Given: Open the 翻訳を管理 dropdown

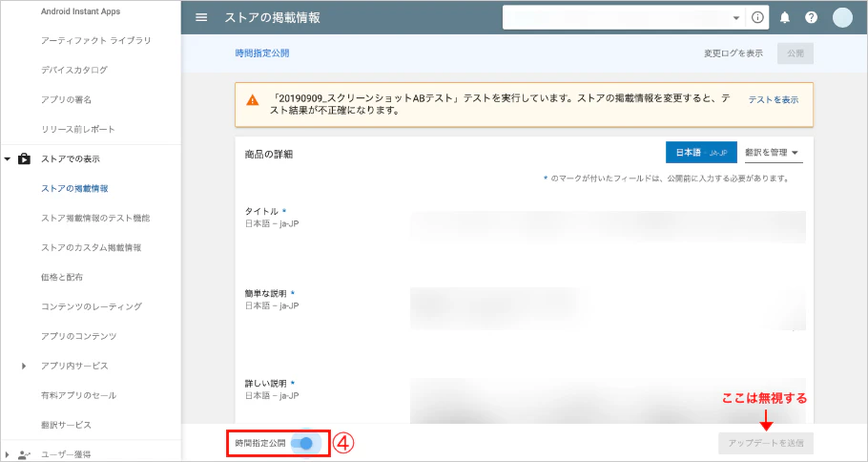Looking at the screenshot, I should (x=774, y=153).
